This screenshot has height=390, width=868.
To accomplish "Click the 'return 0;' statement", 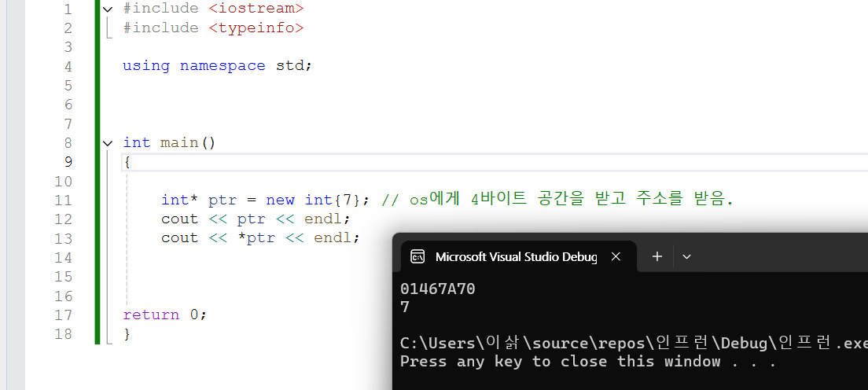I will (164, 315).
